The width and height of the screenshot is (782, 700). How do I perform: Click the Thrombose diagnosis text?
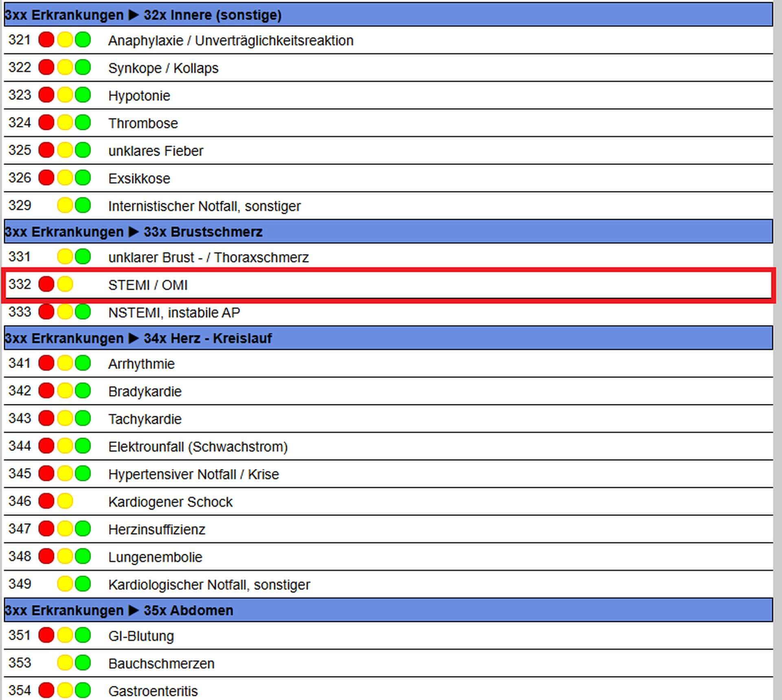(143, 123)
